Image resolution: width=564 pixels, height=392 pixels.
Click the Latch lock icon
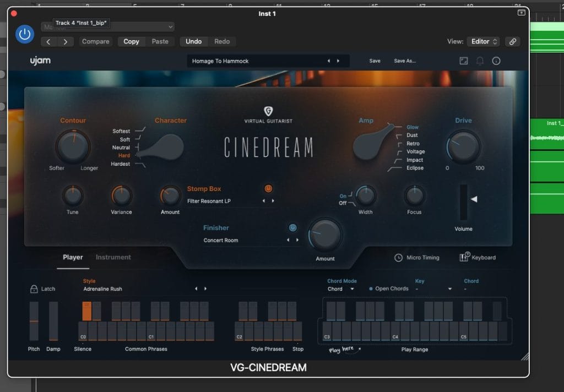tap(34, 288)
